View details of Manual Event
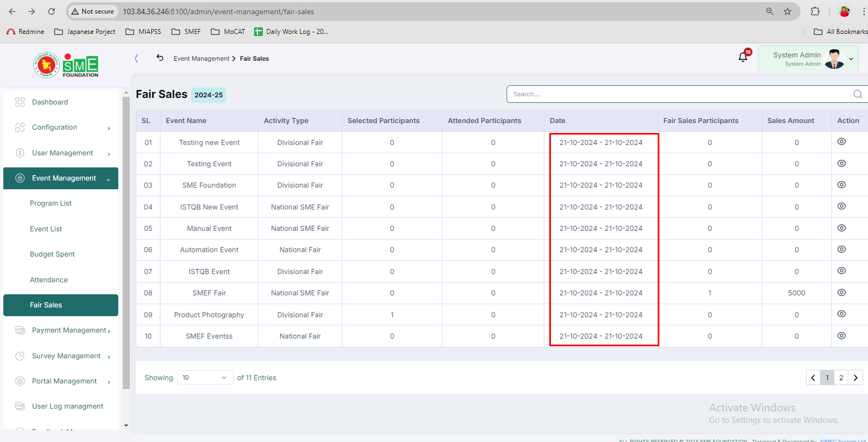 [842, 228]
